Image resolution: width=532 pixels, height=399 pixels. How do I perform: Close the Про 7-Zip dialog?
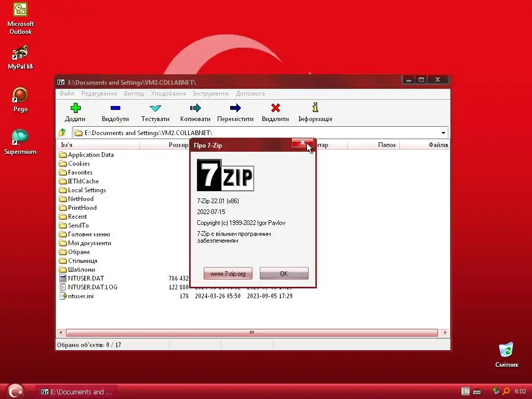[x=302, y=143]
